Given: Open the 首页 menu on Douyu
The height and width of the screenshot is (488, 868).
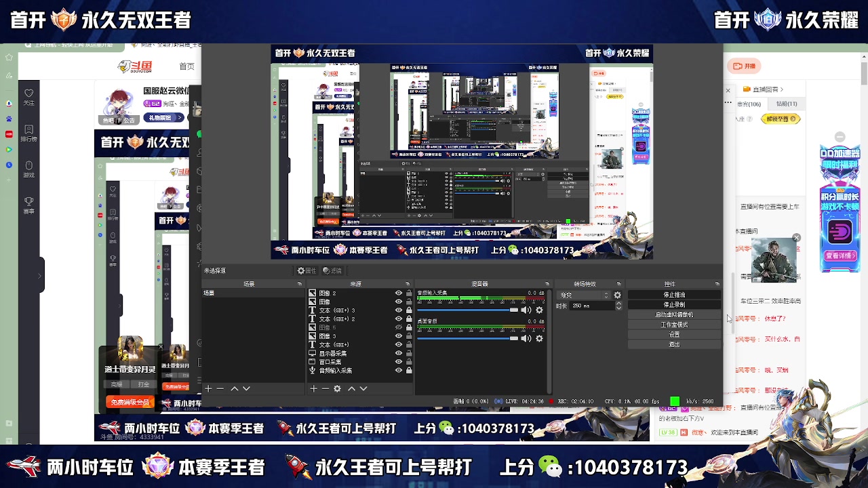Looking at the screenshot, I should tap(186, 66).
